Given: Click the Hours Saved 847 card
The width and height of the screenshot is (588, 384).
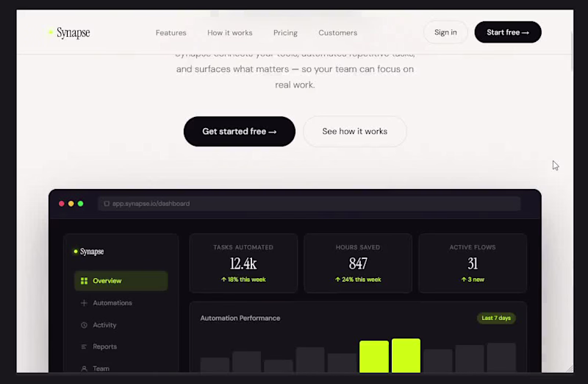Looking at the screenshot, I should pos(358,263).
